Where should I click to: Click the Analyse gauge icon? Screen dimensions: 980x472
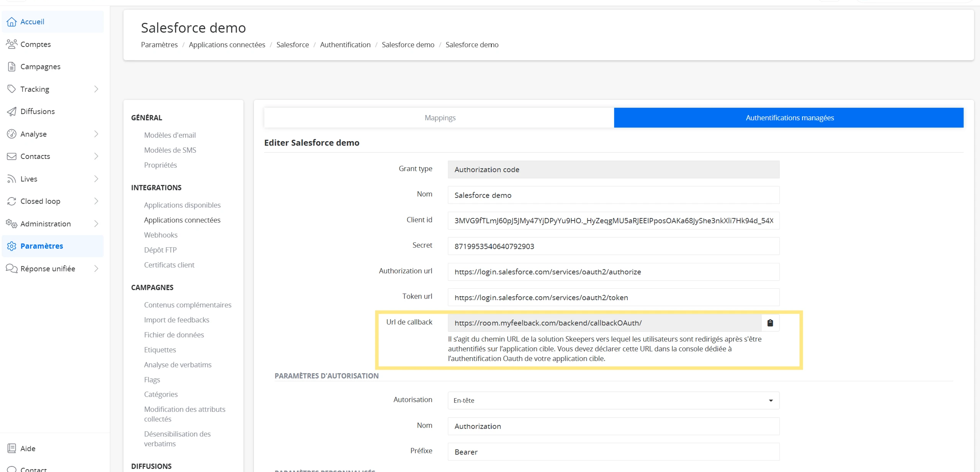(11, 134)
